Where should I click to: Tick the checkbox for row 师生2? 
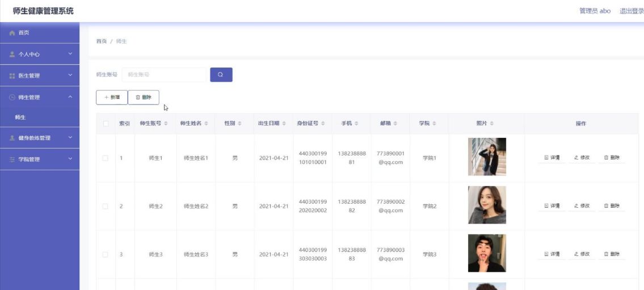click(105, 206)
